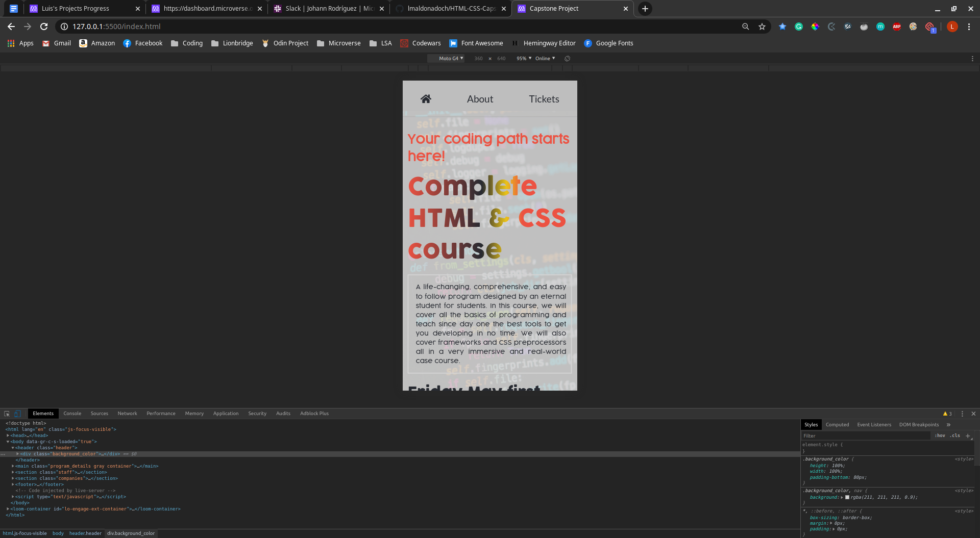Click the Tickets link in page navigation
980x538 pixels.
point(544,99)
